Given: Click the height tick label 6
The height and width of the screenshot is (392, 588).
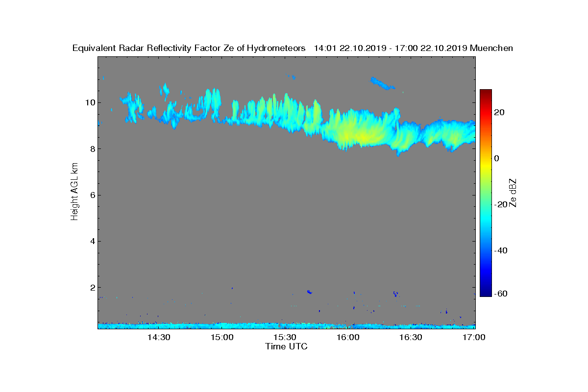Looking at the screenshot, I should 92,195.
